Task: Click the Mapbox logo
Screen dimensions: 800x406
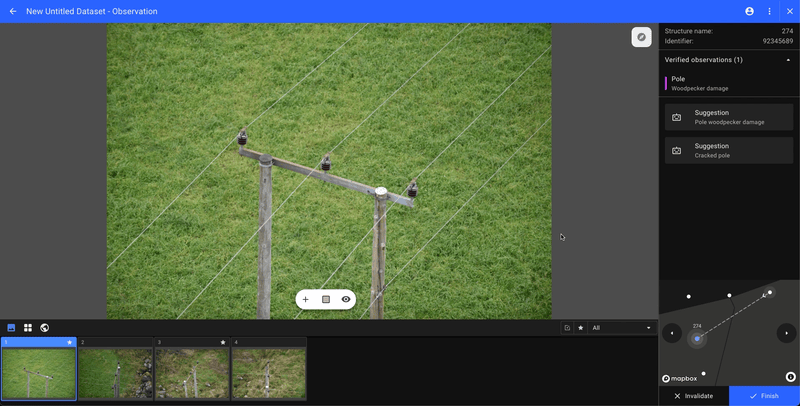Action: click(x=680, y=378)
